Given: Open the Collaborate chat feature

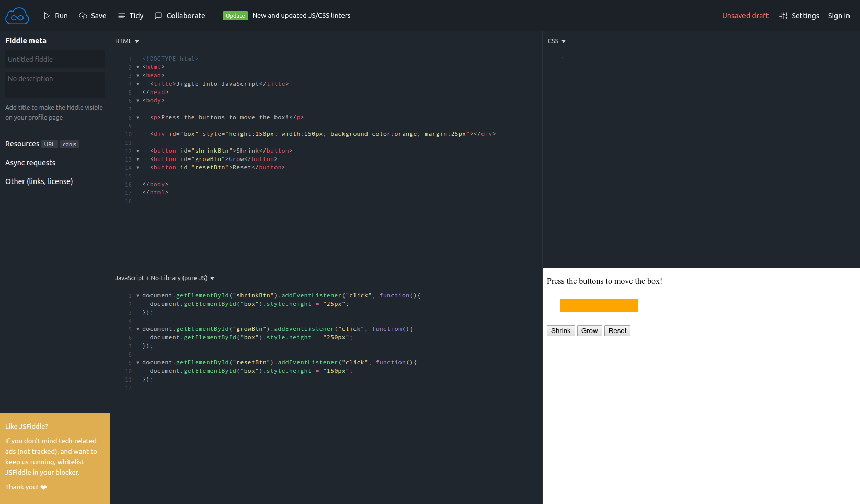Looking at the screenshot, I should tap(179, 16).
